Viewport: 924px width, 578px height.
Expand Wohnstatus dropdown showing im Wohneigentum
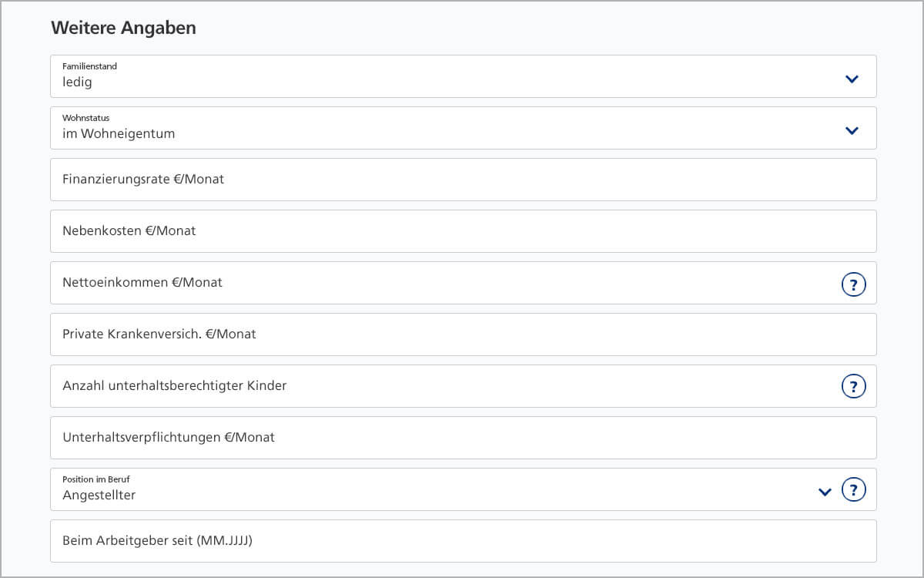click(464, 128)
